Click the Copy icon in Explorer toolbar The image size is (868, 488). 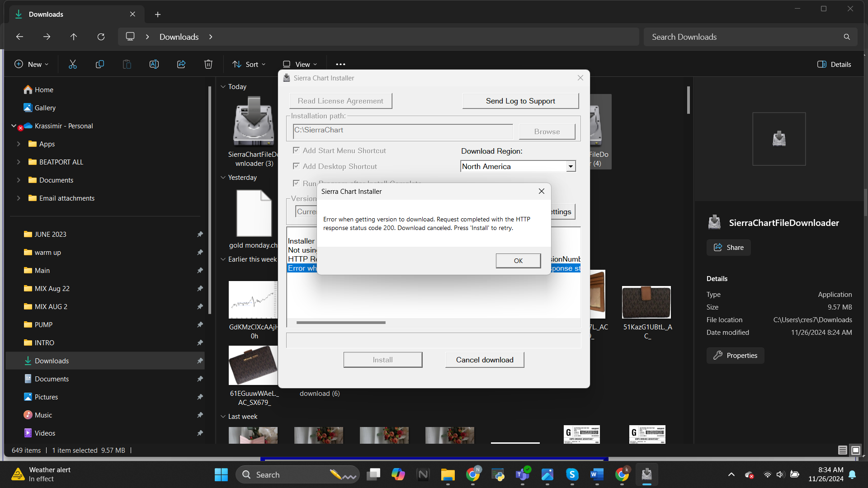(100, 64)
